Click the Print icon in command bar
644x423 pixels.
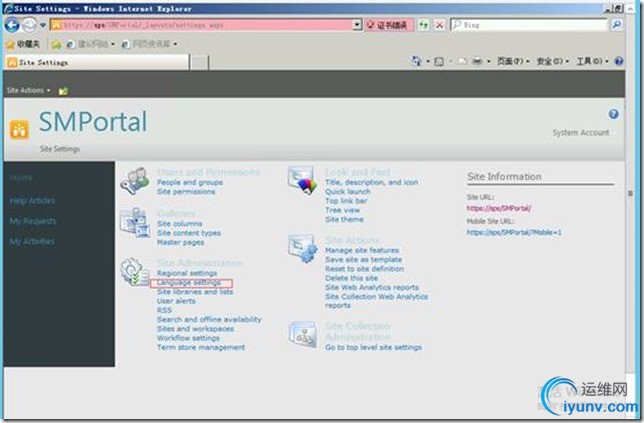pyautogui.click(x=477, y=62)
